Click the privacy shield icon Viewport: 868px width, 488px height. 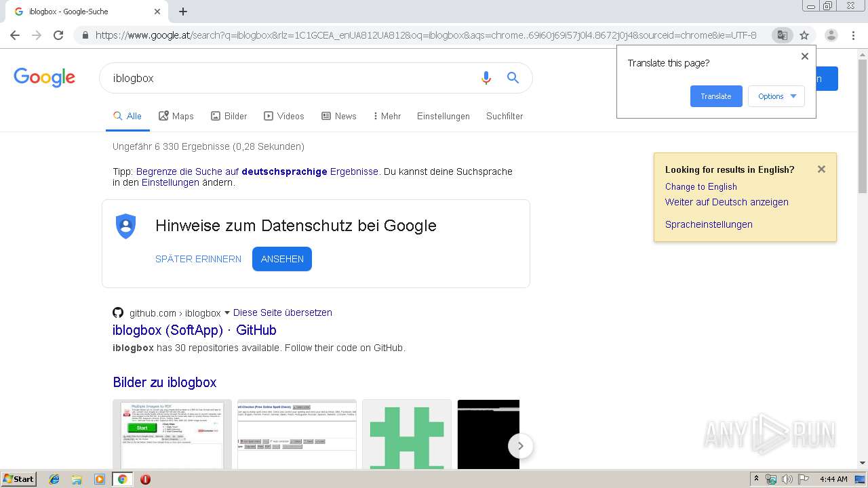tap(126, 226)
